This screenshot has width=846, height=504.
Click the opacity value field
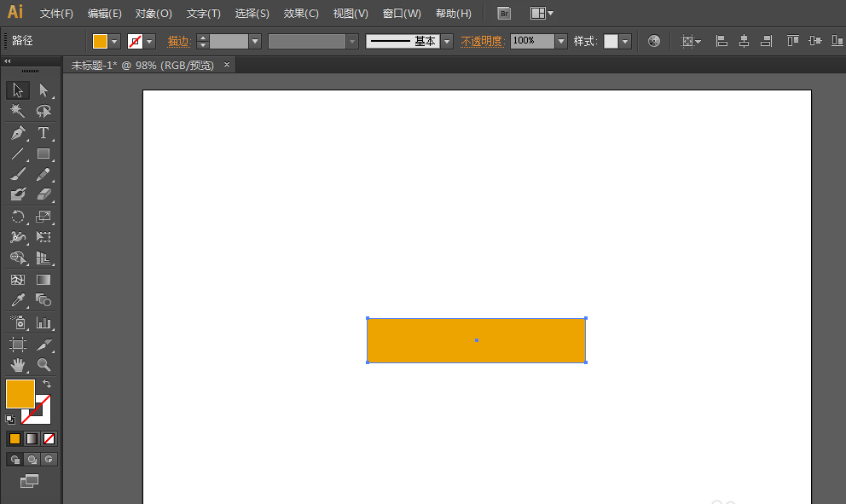coord(532,42)
